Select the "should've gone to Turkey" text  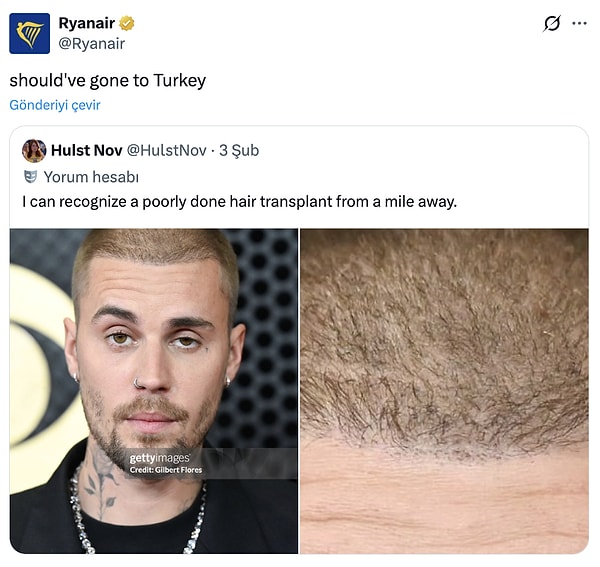pos(108,81)
